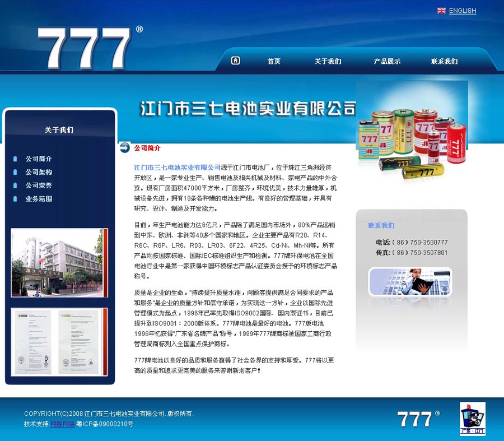Click the woman on phone contact image

pos(410,282)
